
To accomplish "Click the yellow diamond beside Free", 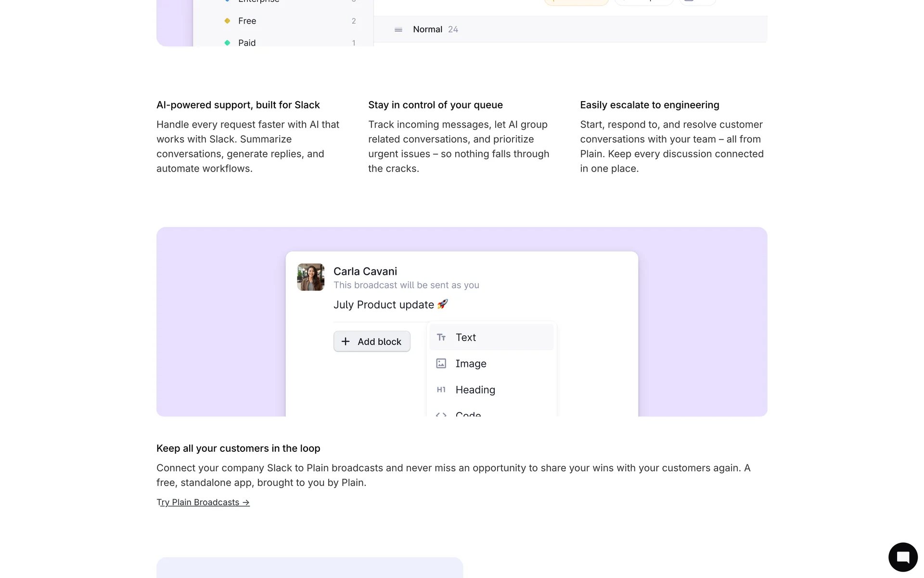I will coord(227,21).
